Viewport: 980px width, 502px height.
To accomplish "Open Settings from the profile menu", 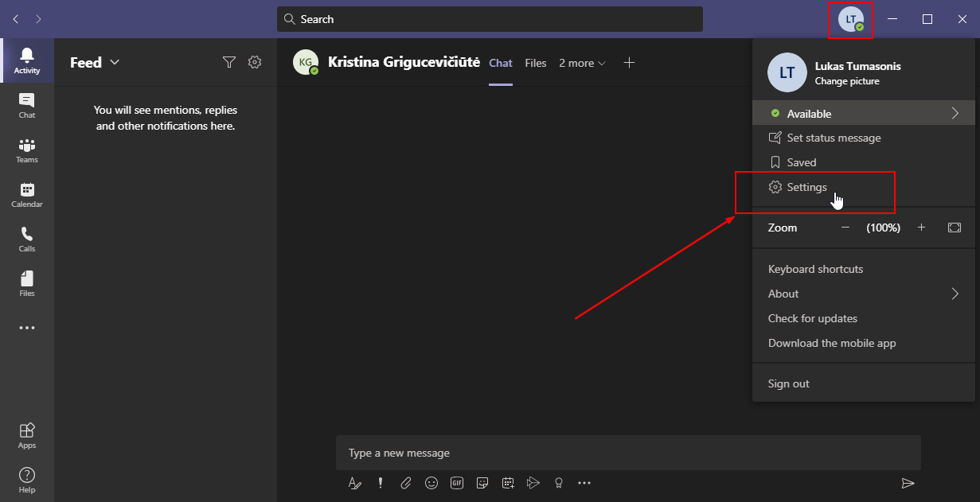I will (863, 187).
